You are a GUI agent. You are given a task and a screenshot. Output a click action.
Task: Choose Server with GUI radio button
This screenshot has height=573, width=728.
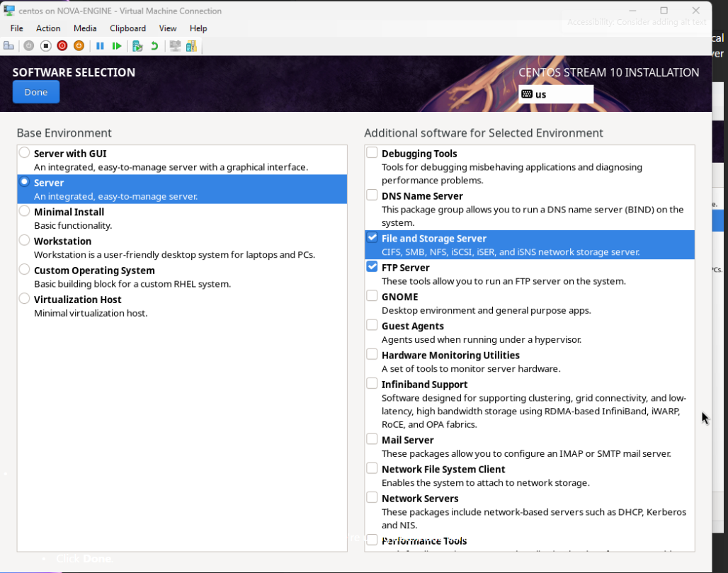click(x=25, y=152)
